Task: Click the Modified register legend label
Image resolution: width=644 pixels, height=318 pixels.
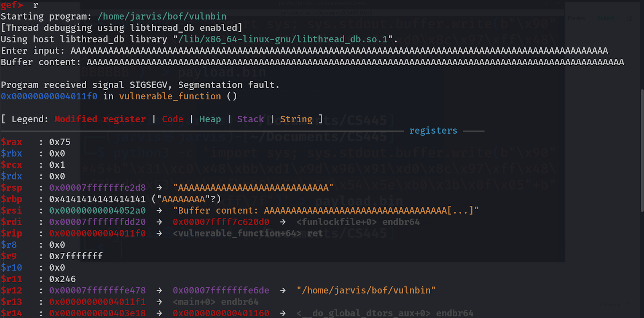Action: 100,119
